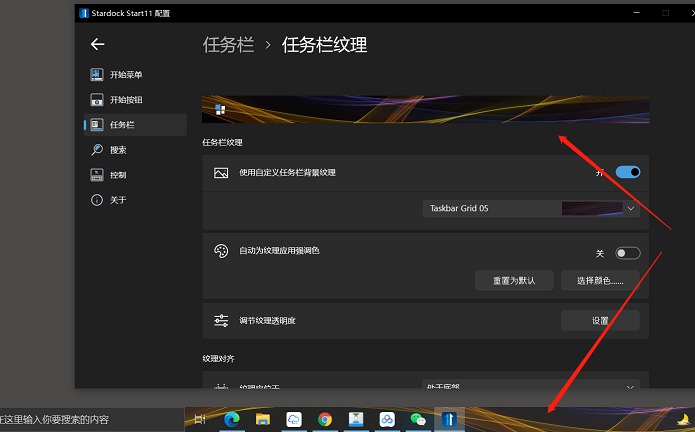This screenshot has width=695, height=432.
Task: Click the sliders icon beside transparency option
Action: (x=221, y=320)
